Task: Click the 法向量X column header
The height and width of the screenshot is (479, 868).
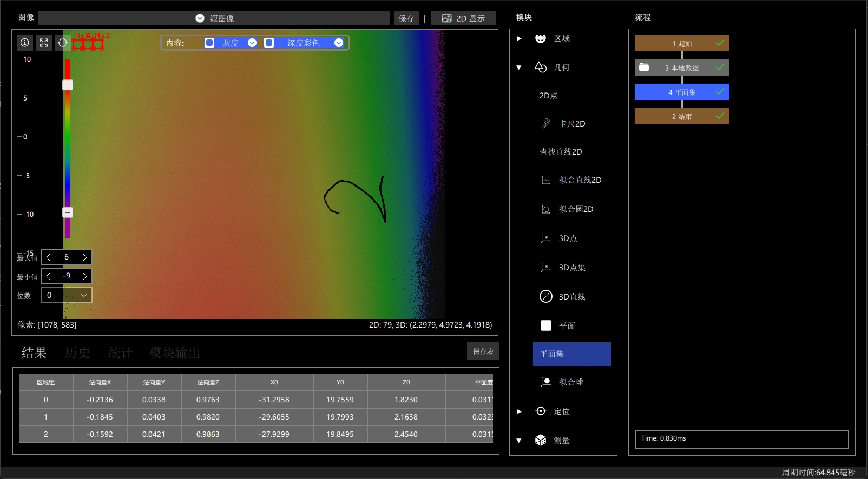Action: 100,382
